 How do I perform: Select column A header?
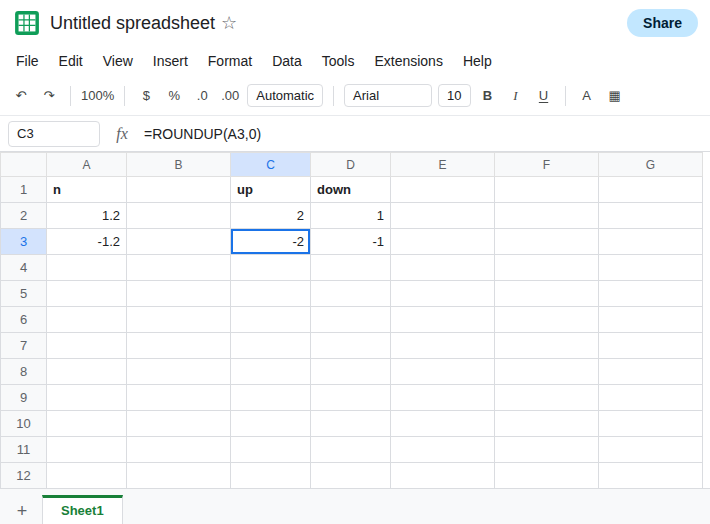86,164
